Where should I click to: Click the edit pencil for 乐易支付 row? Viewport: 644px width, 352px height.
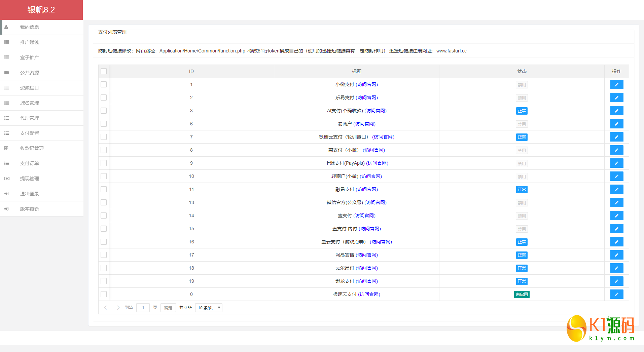[616, 97]
